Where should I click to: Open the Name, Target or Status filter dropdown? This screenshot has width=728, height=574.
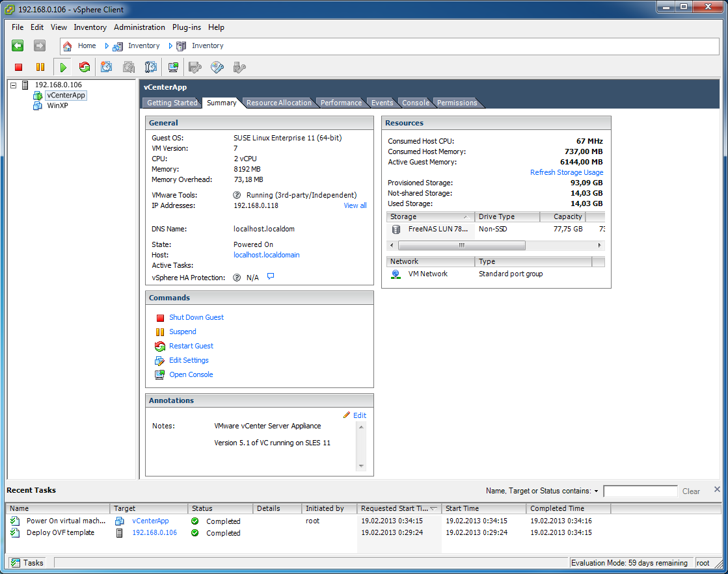pyautogui.click(x=596, y=491)
